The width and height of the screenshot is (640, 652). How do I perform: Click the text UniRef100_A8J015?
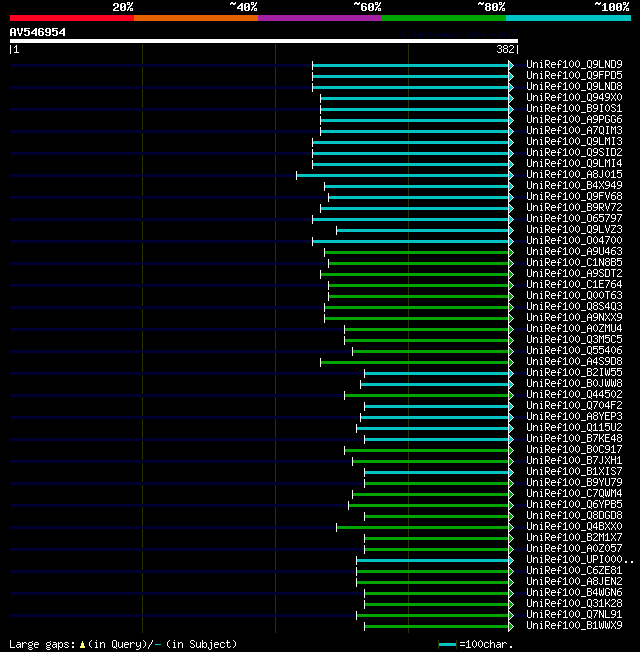[574, 174]
